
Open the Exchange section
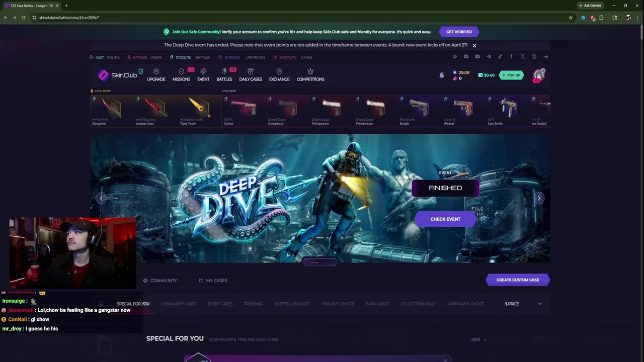tap(279, 74)
